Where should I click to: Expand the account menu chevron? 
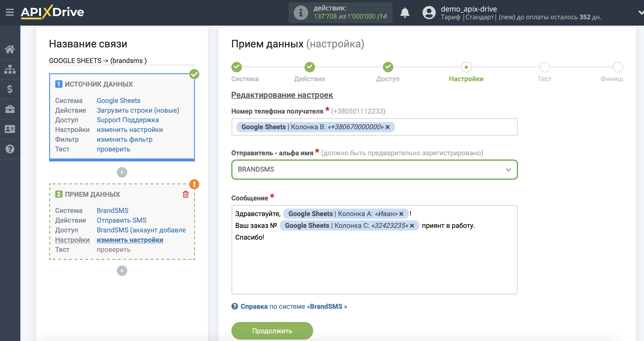click(641, 12)
